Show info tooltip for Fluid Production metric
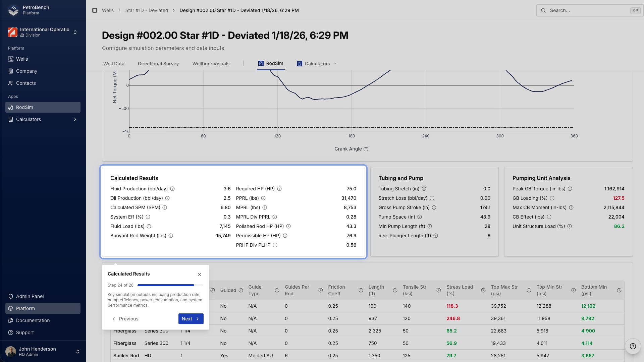The width and height of the screenshot is (644, 362). [x=172, y=189]
